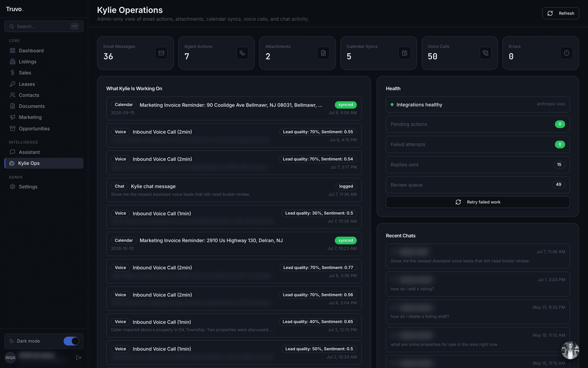Viewport: 588px width, 368px height.
Task: Click the Contacts people icon
Action: pyautogui.click(x=12, y=95)
